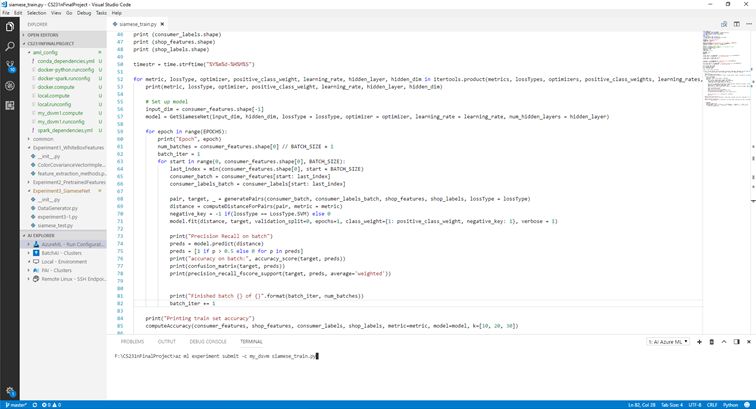Click Tab Size: 4 in status bar

[x=672, y=405]
